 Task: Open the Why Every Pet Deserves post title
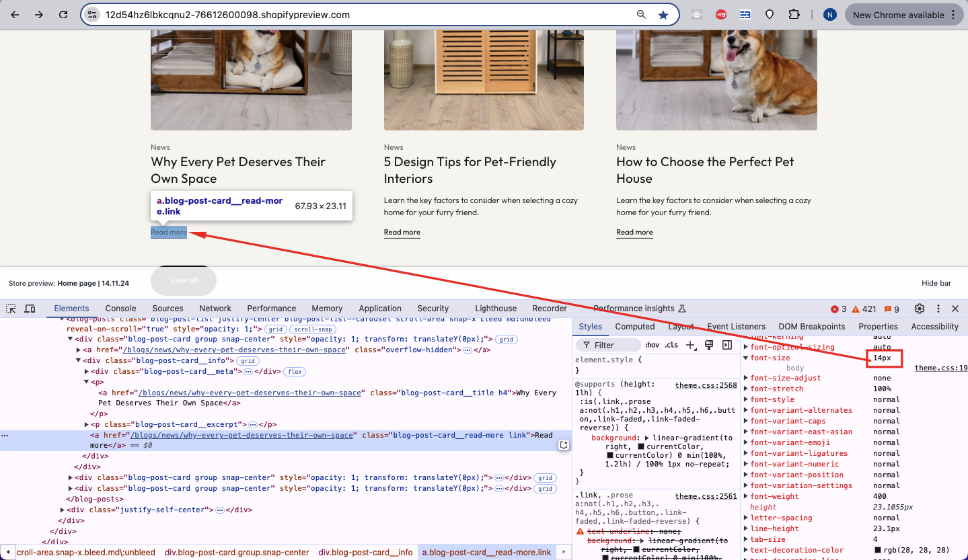tap(238, 170)
